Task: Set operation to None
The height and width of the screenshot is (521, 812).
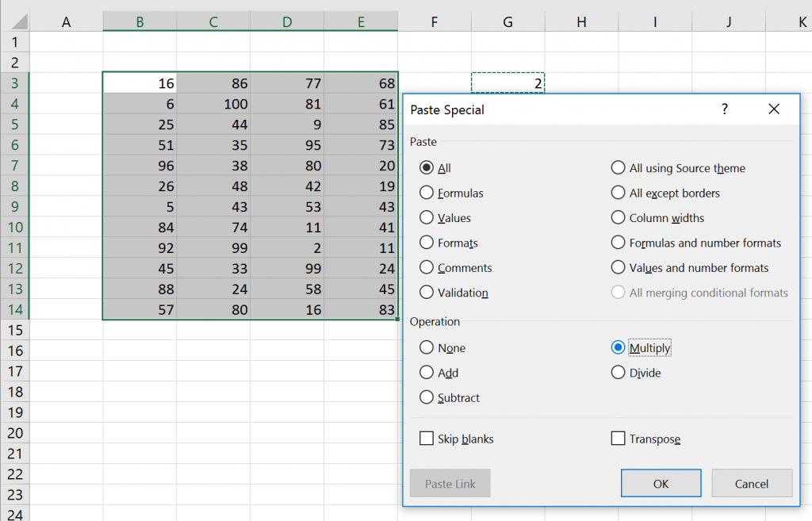Action: (x=427, y=347)
